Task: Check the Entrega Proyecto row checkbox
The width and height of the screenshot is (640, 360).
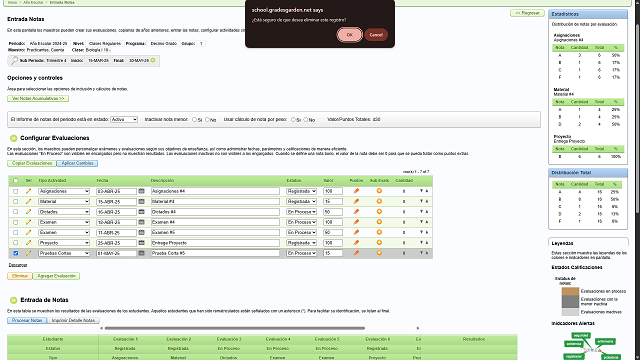Action: coord(16,243)
